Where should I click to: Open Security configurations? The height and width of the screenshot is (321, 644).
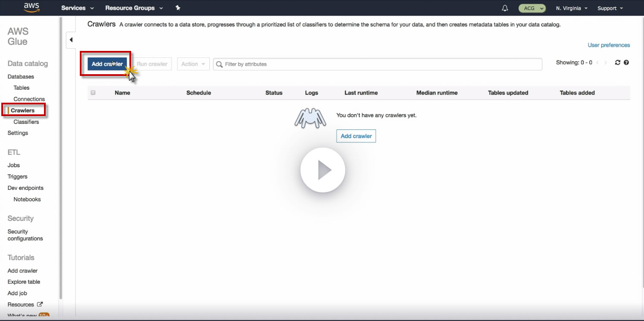(25, 235)
